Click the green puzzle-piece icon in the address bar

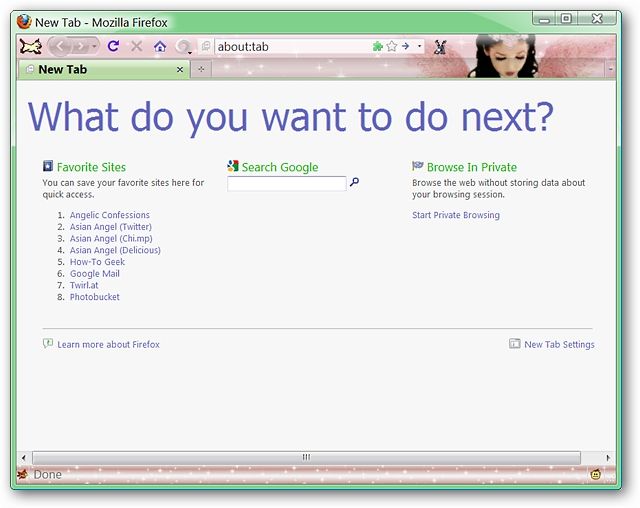pos(378,46)
